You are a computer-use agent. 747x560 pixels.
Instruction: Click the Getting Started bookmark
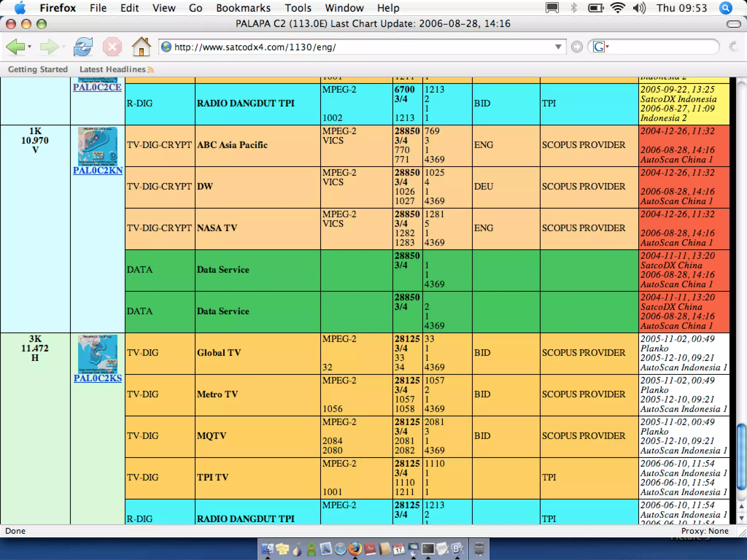38,69
